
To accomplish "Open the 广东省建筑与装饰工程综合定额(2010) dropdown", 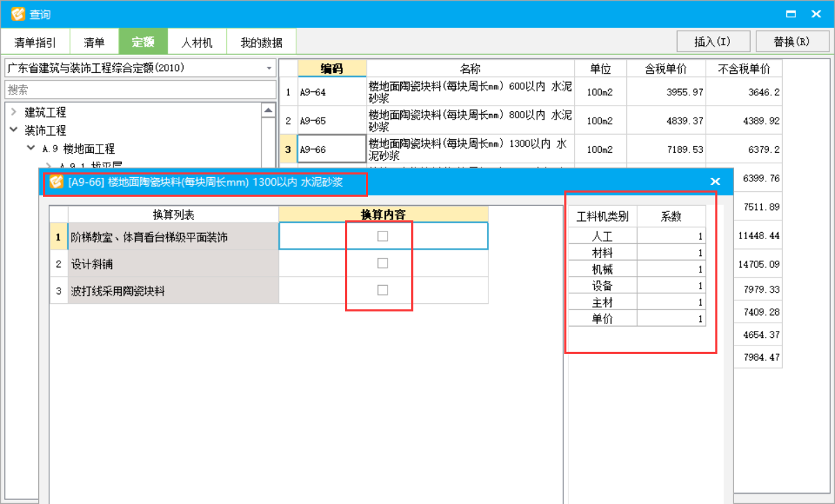I will [x=269, y=68].
